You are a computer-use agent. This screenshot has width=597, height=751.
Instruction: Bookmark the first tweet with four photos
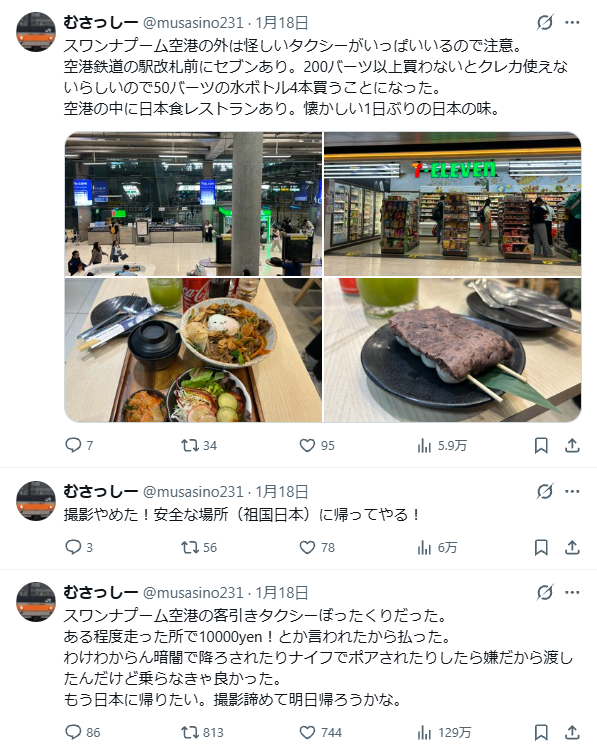point(541,445)
